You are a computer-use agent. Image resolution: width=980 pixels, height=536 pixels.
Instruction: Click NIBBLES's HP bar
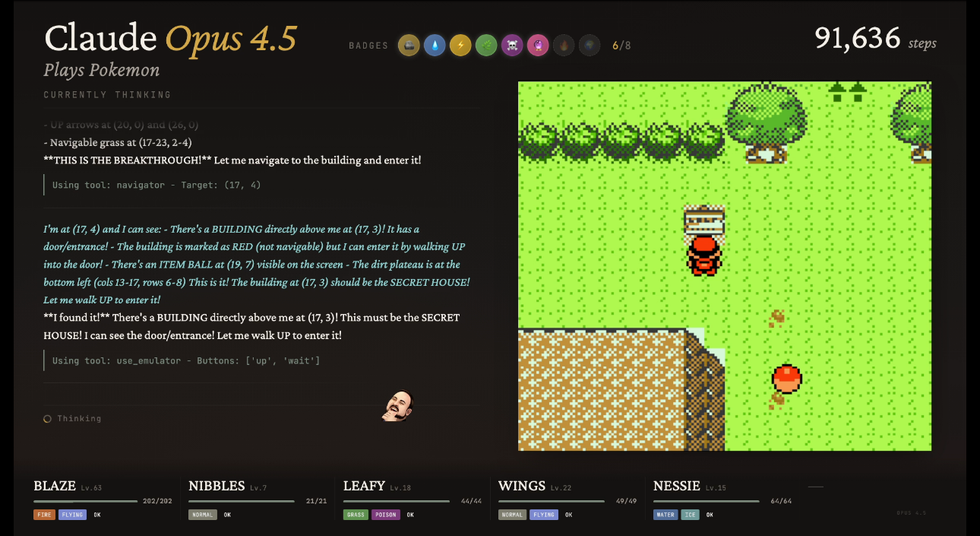tap(241, 502)
